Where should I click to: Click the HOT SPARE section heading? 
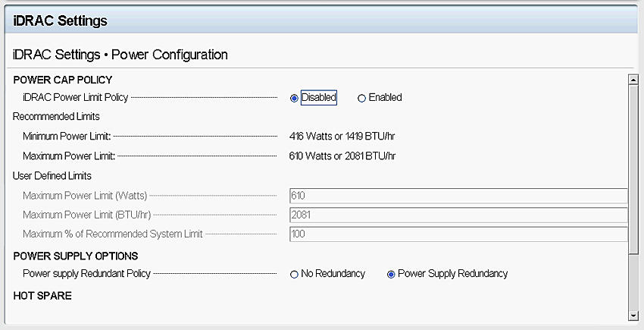[x=42, y=295]
